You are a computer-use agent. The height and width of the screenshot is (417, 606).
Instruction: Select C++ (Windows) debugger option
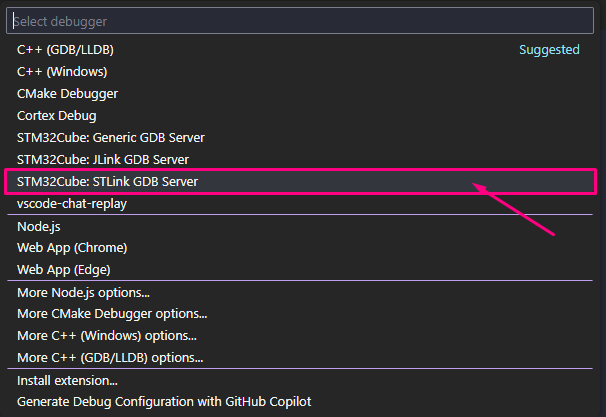pyautogui.click(x=62, y=71)
